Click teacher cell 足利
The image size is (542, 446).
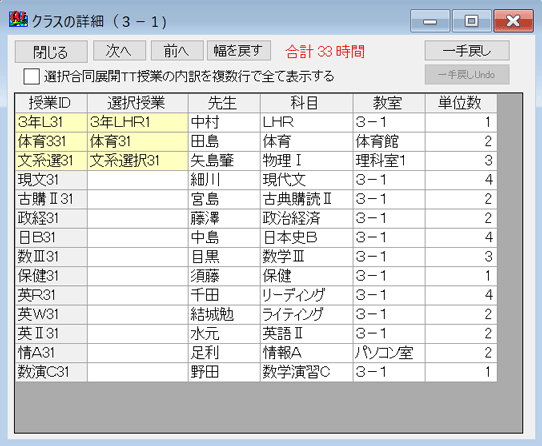point(224,353)
